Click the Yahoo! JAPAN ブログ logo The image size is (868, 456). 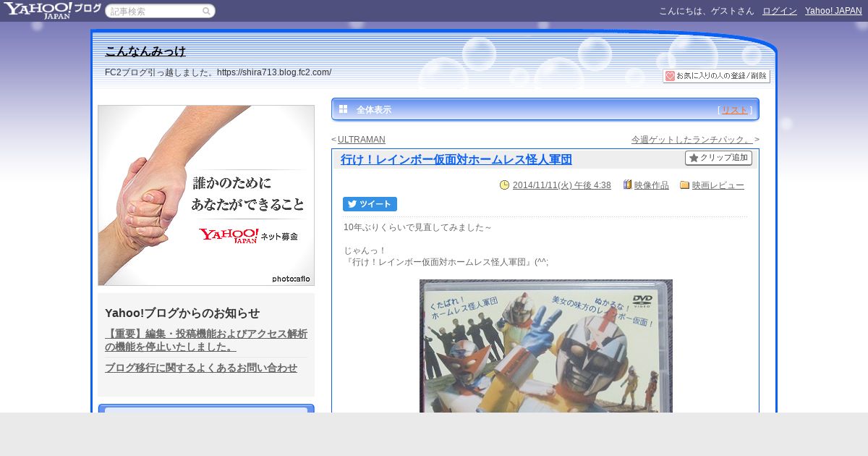[52, 10]
